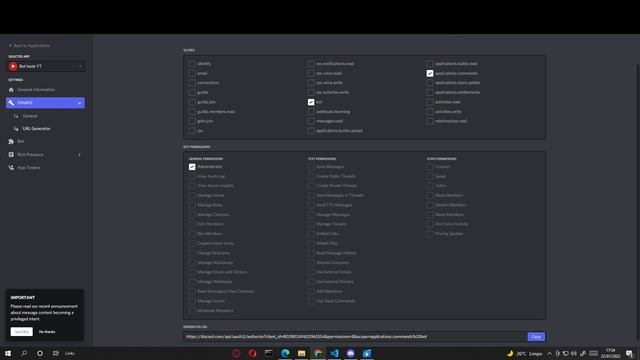640x360 pixels.
Task: Open Cortana circle on taskbar
Action: tap(40, 353)
